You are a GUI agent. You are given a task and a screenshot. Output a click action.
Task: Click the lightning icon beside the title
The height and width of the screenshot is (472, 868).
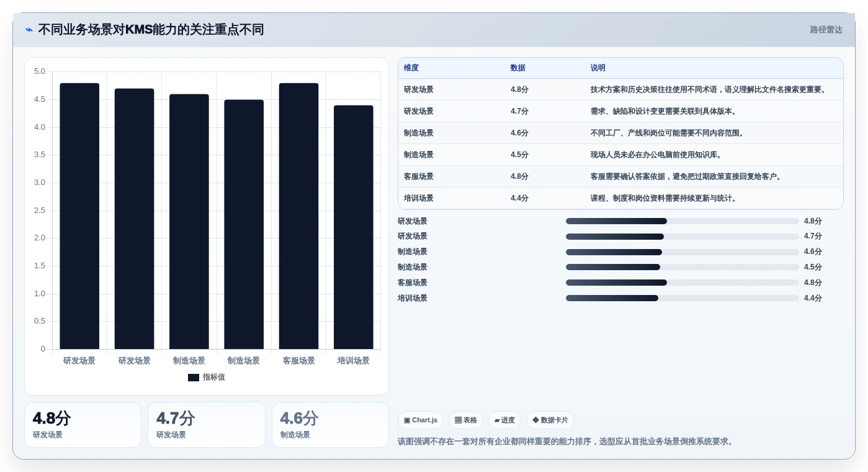tap(29, 30)
